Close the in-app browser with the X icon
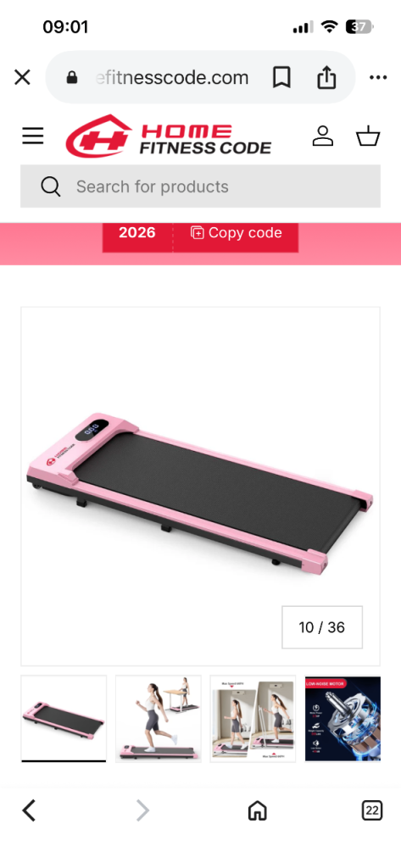 (22, 77)
